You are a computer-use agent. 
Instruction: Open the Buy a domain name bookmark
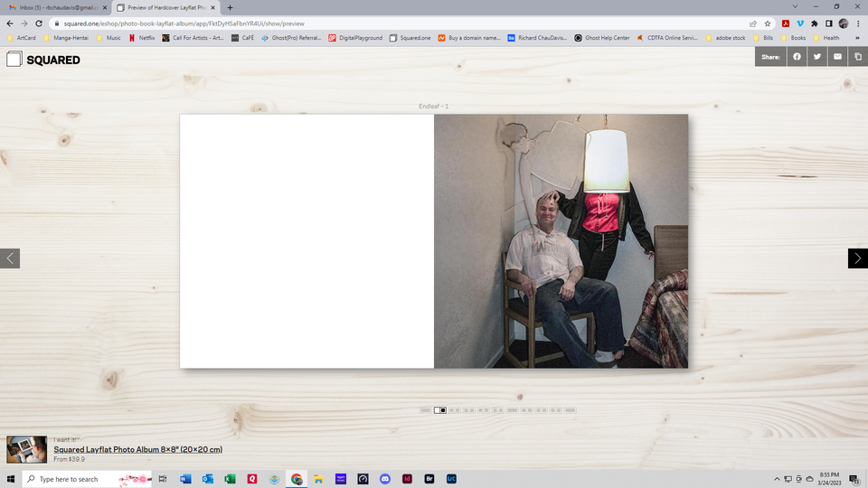tap(469, 38)
